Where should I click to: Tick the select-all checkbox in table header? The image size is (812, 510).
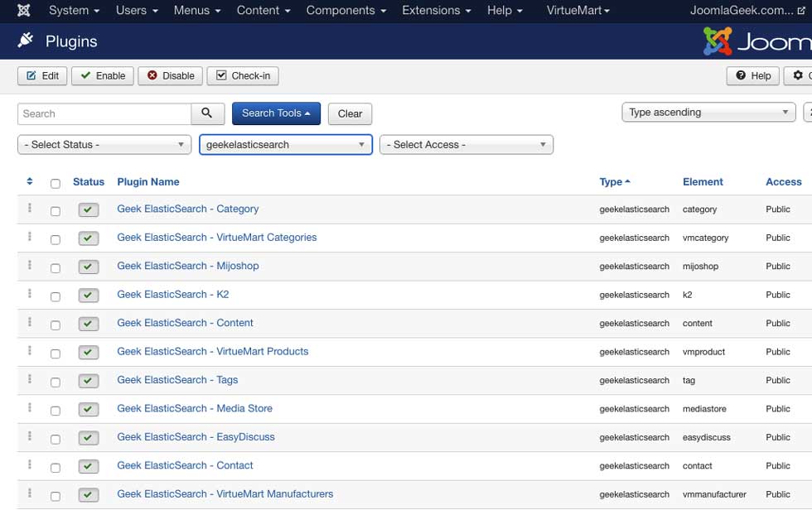coord(56,184)
